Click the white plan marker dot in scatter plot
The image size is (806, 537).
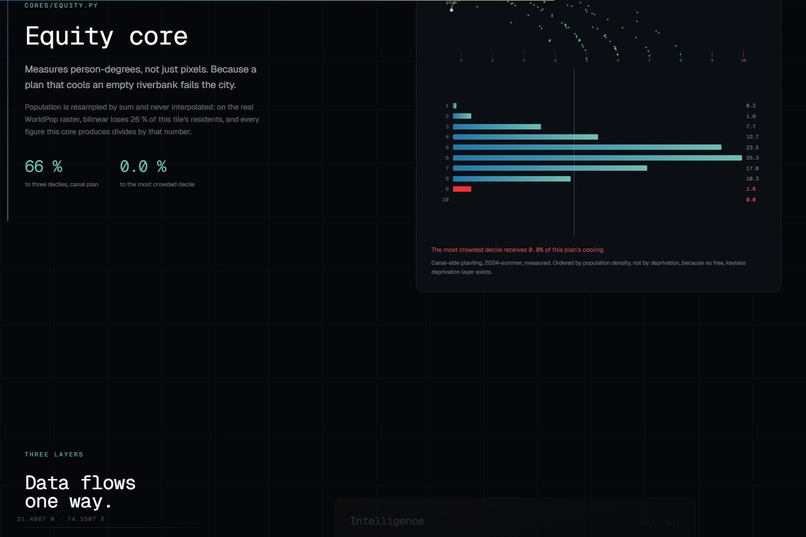point(452,10)
